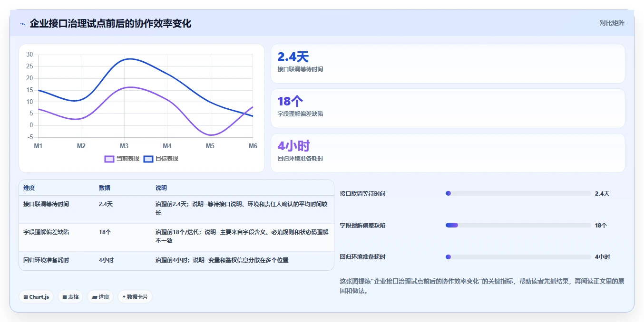Click the M1 axis label on chart
644x322 pixels.
(x=38, y=146)
